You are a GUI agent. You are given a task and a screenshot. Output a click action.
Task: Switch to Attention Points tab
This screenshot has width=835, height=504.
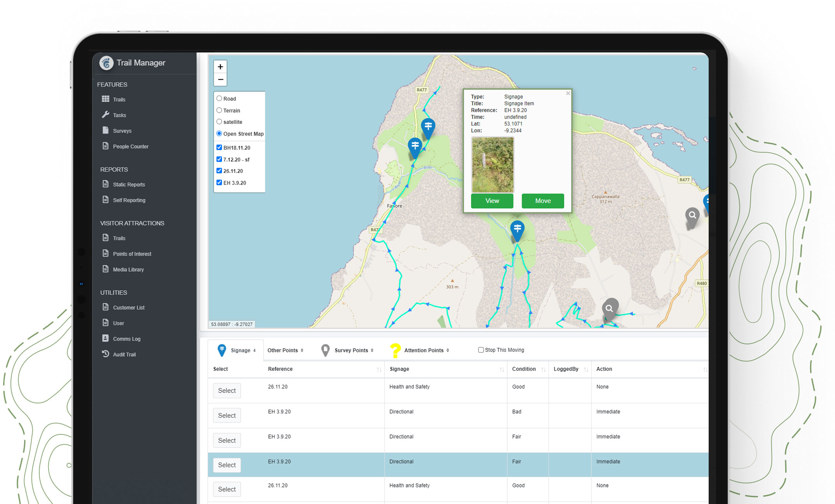pyautogui.click(x=420, y=350)
